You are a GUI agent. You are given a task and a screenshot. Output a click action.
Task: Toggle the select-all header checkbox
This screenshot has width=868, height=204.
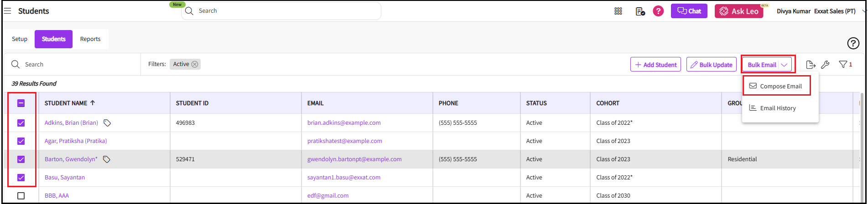21,103
